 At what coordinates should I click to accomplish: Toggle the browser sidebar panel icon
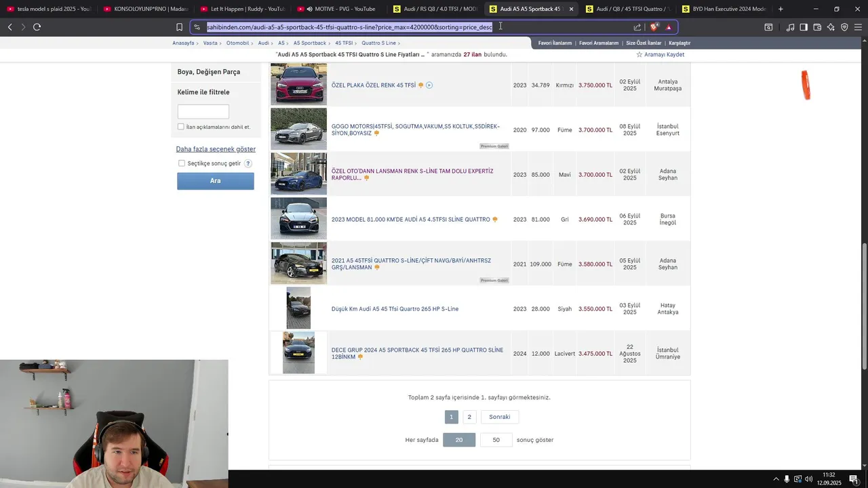pos(804,27)
